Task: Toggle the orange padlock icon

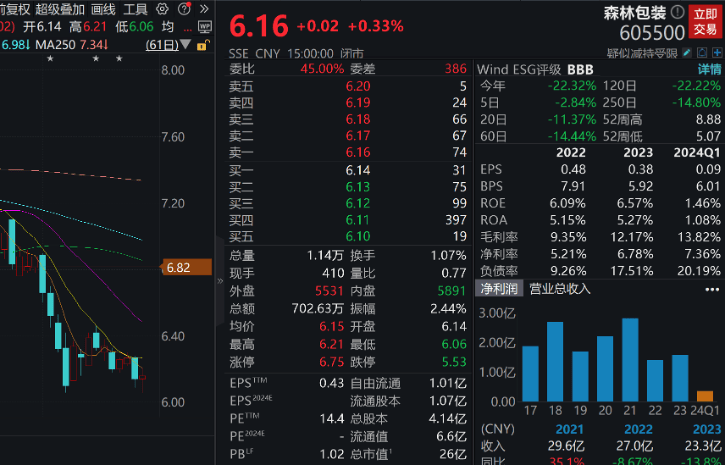Action: (x=203, y=45)
